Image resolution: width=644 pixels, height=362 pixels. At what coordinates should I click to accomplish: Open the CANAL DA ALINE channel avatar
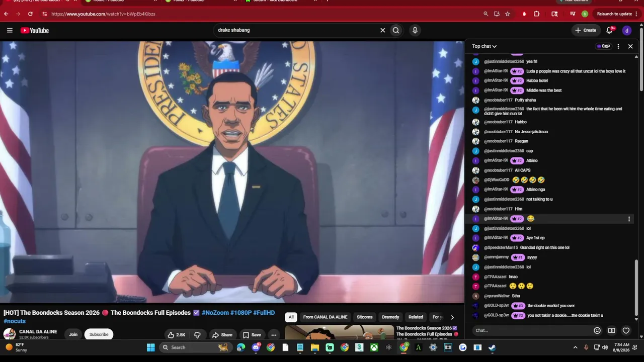10,334
